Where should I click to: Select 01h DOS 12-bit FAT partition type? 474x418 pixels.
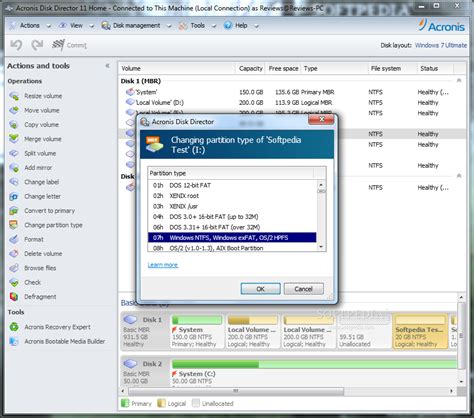232,185
